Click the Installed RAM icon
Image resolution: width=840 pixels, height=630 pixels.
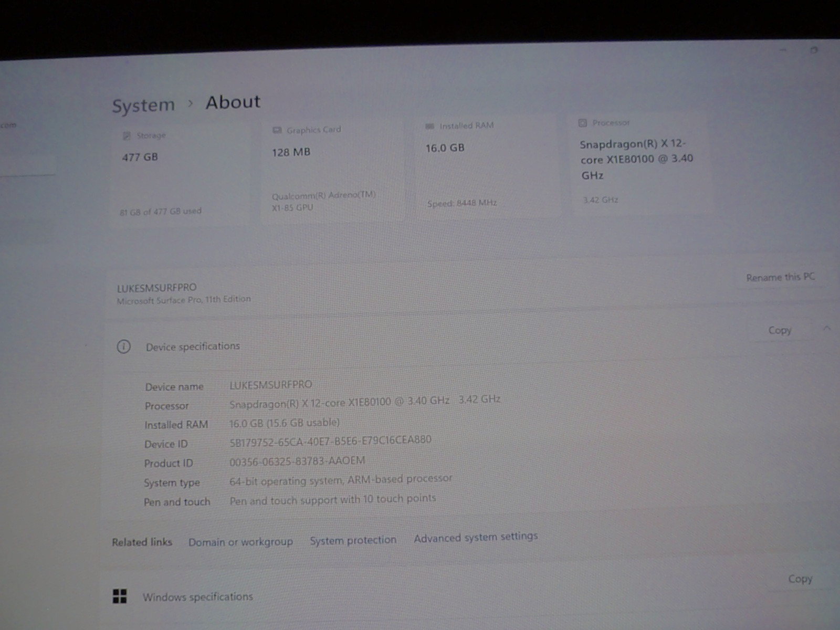tap(429, 126)
